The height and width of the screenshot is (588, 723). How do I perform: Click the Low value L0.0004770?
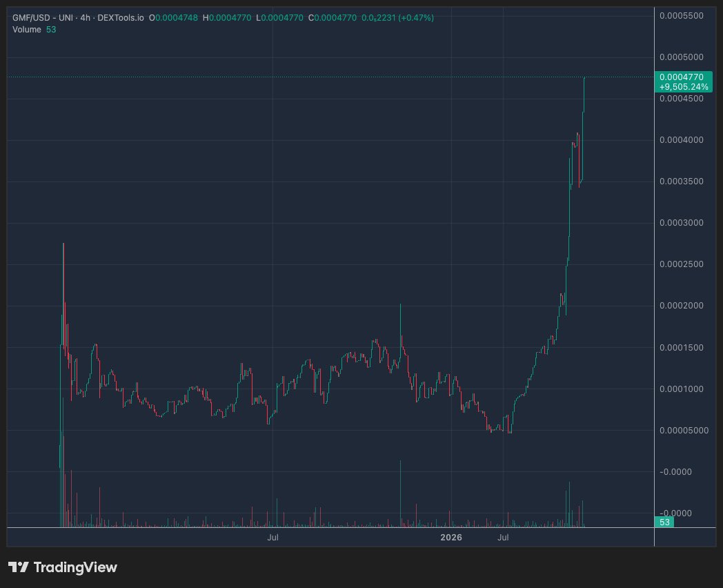coord(279,18)
